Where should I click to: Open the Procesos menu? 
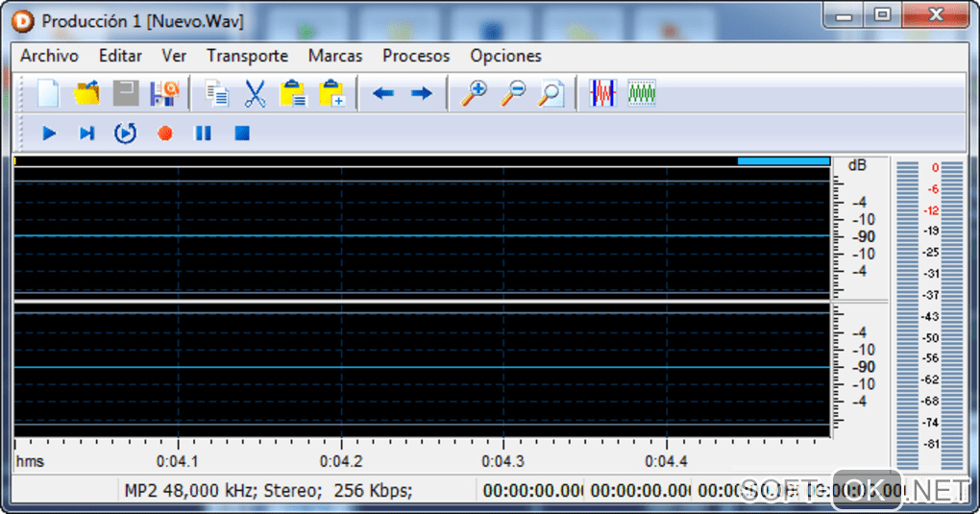tap(416, 56)
